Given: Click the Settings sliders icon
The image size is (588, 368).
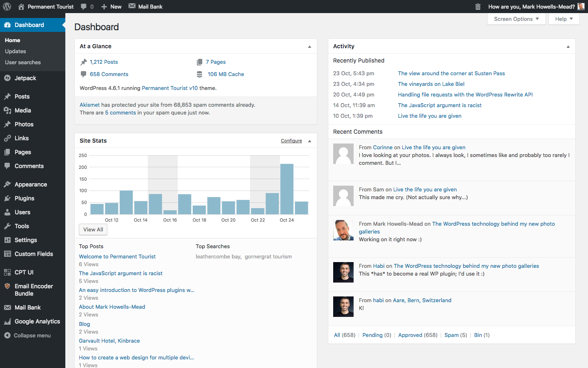Looking at the screenshot, I should 7,240.
